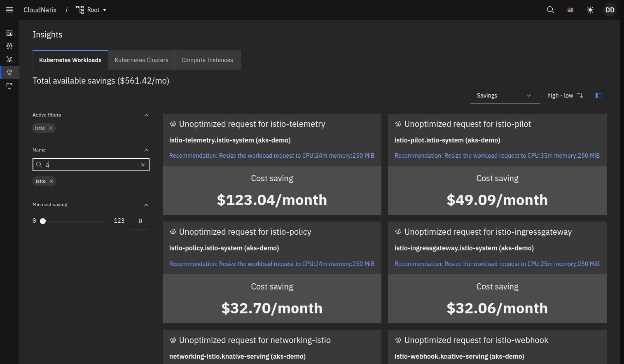
Task: Click the search magnifier in top bar
Action: coord(550,10)
